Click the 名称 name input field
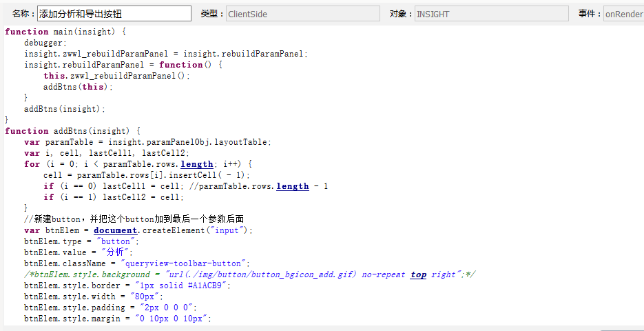 coord(114,14)
